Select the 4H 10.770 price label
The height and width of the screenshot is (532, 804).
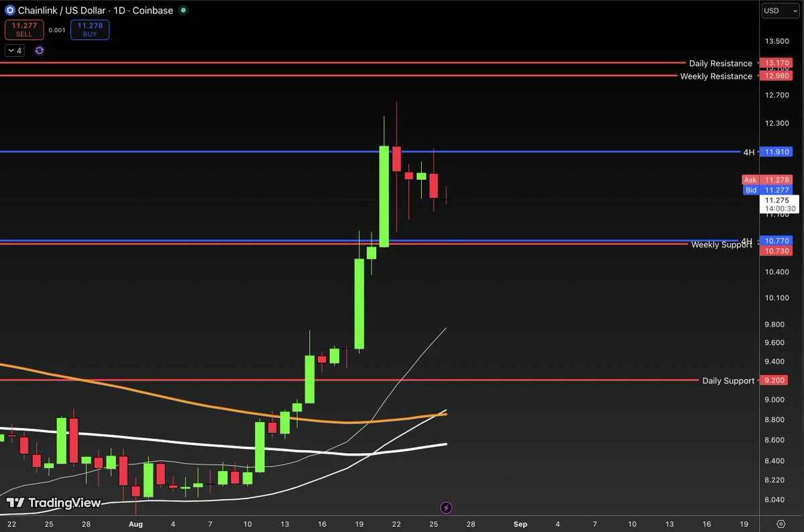tap(776, 241)
